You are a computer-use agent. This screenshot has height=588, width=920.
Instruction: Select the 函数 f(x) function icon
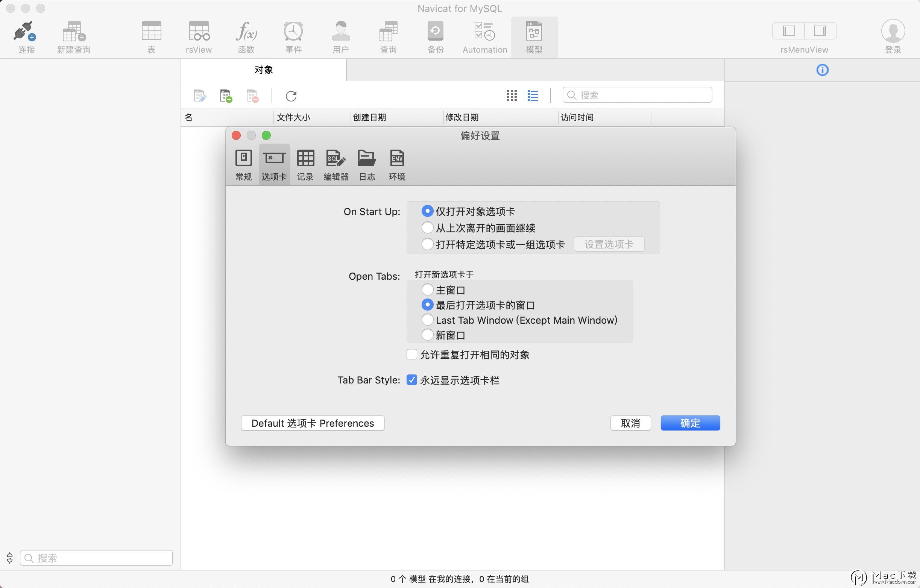click(246, 31)
